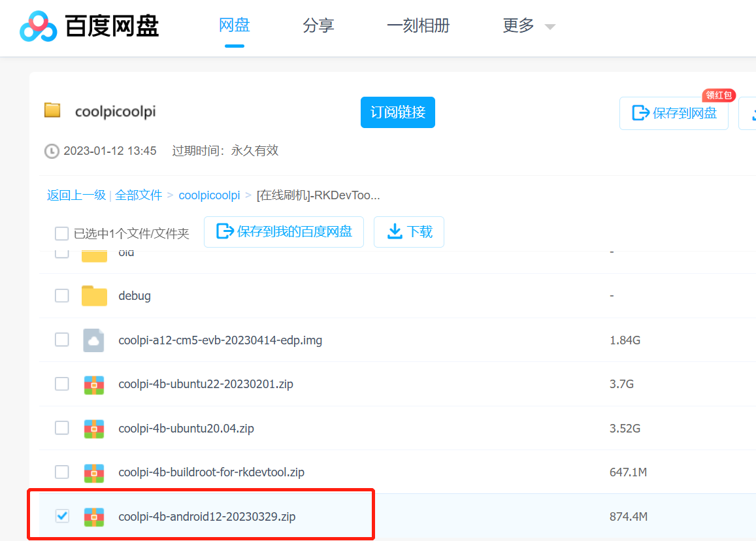Click the 3.7G size value

[621, 384]
